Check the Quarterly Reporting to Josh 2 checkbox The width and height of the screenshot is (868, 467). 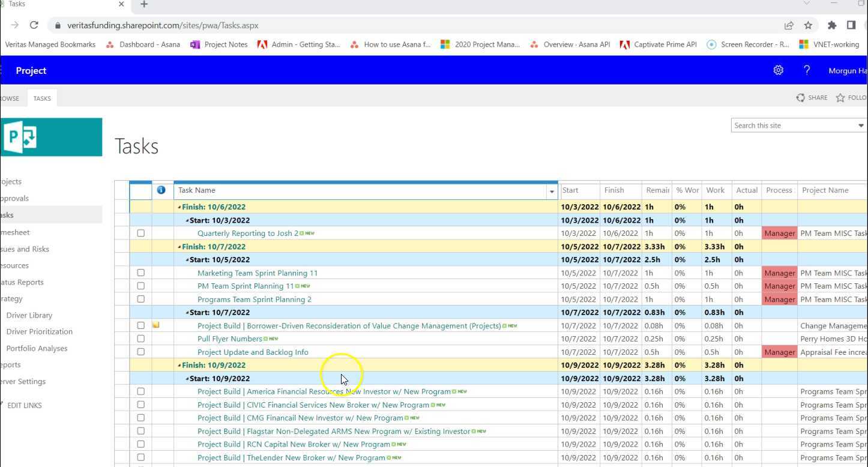point(140,233)
